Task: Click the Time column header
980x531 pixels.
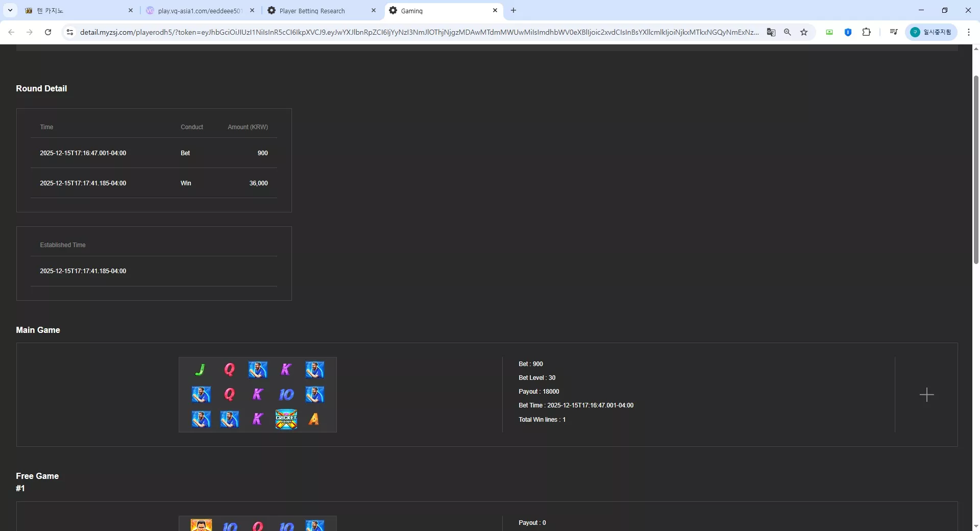Action: tap(46, 127)
